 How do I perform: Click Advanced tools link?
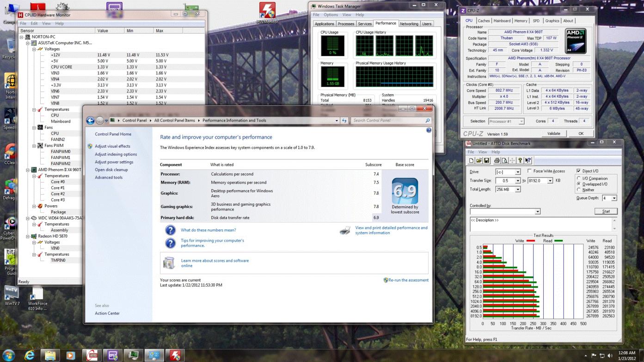coord(109,178)
